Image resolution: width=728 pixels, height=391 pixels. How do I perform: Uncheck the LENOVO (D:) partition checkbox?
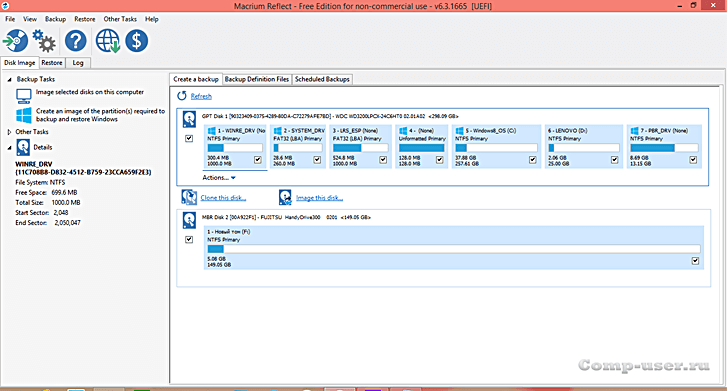[615, 160]
